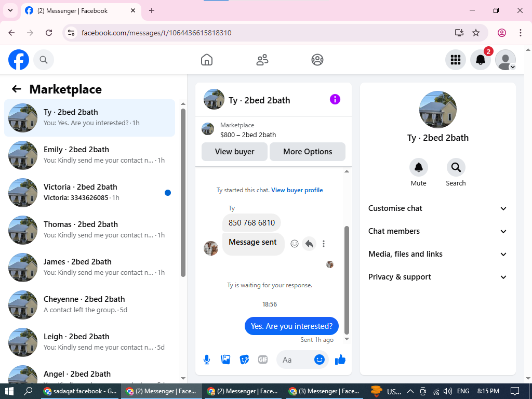
Task: Open the nine-dot Menu grid
Action: pyautogui.click(x=455, y=60)
